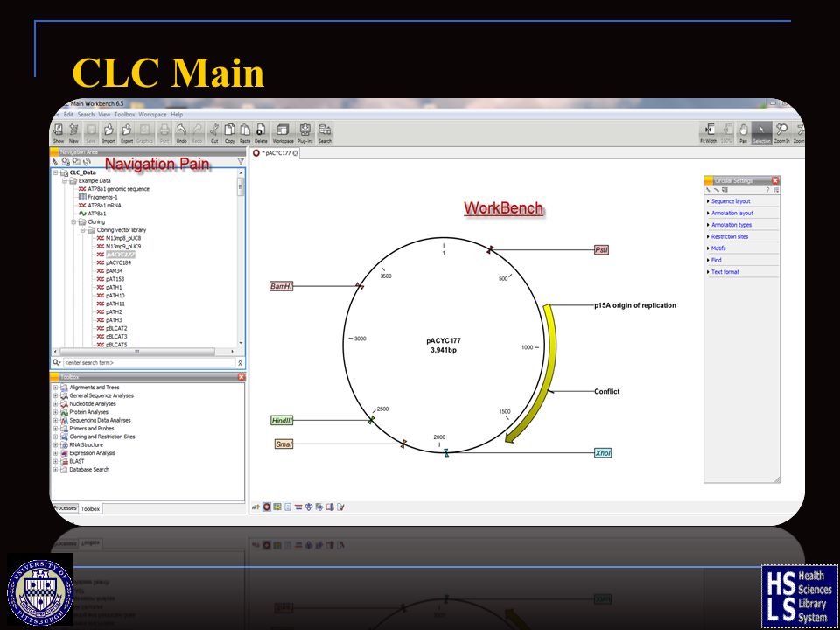Click the HindIII restriction site label

(x=282, y=421)
